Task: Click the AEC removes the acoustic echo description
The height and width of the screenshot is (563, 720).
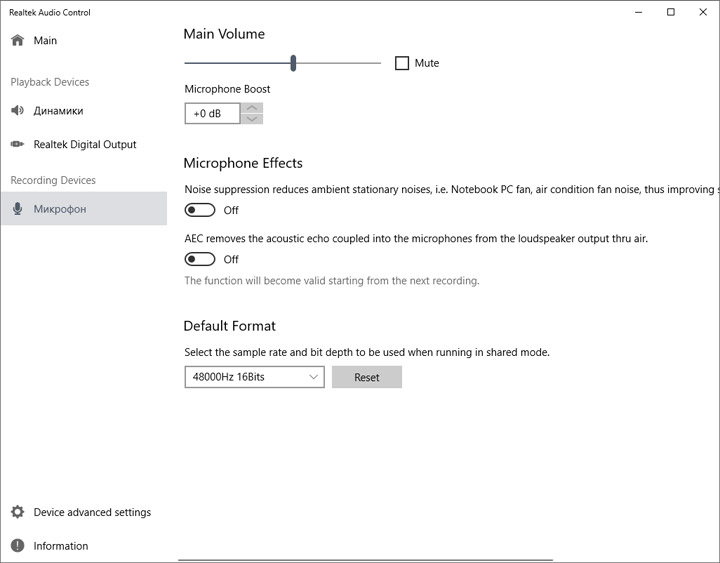Action: click(416, 239)
